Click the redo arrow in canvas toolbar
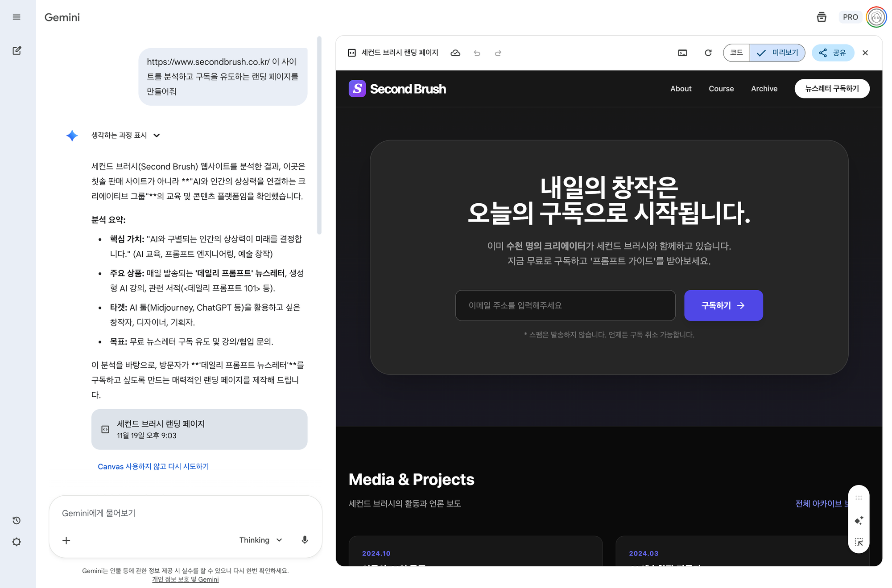Image resolution: width=892 pixels, height=588 pixels. (x=498, y=53)
